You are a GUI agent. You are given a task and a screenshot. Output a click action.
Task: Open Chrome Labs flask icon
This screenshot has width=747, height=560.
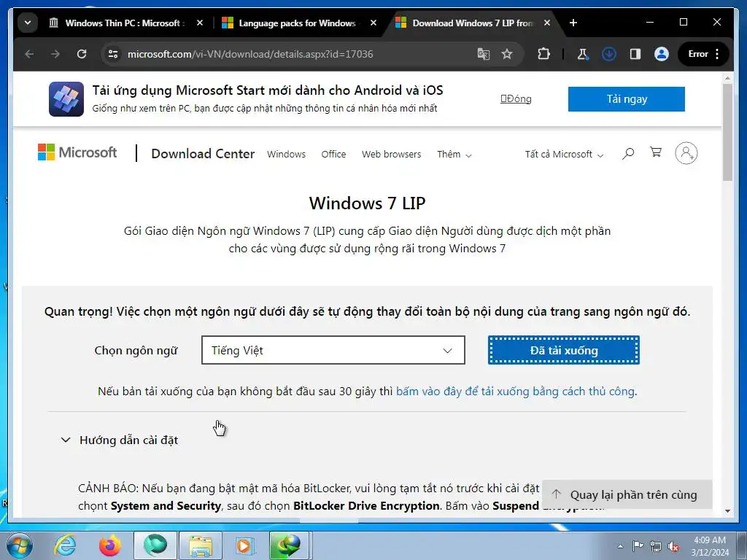583,54
